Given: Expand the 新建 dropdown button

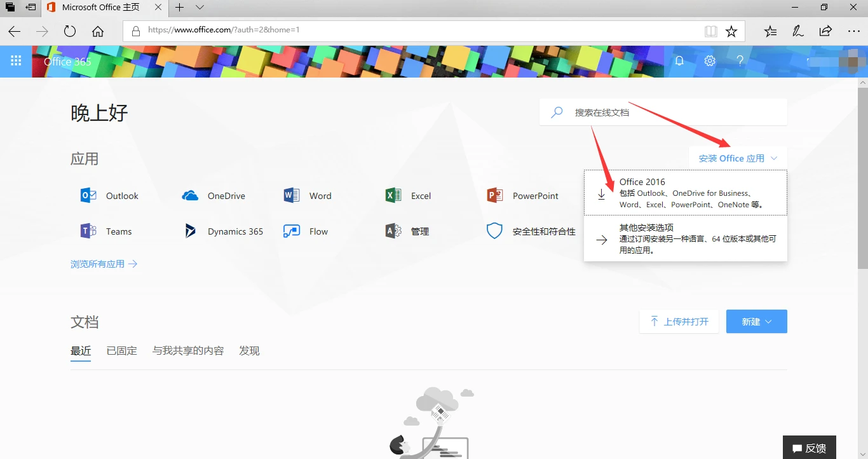Looking at the screenshot, I should (757, 322).
